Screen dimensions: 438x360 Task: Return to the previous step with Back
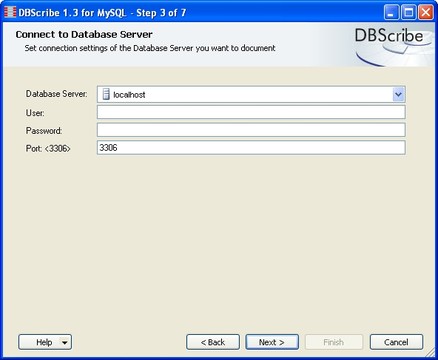pos(213,342)
